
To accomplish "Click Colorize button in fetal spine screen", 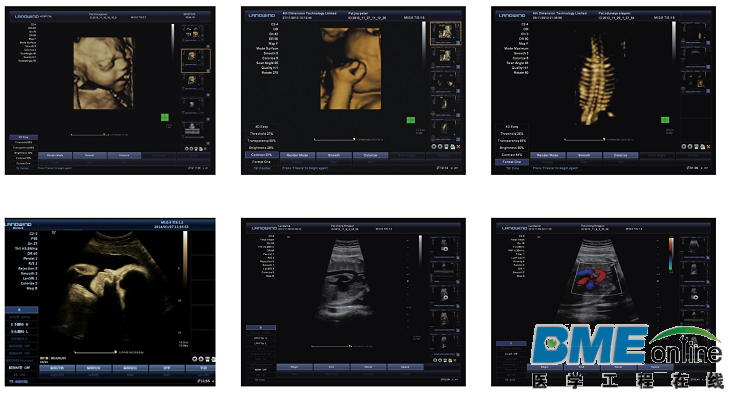I will 620,155.
